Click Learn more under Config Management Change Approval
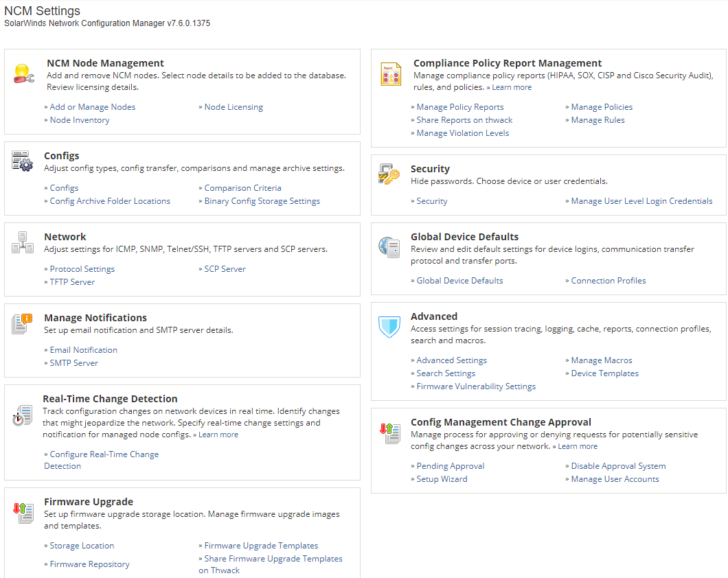This screenshot has height=578, width=728. [x=578, y=446]
